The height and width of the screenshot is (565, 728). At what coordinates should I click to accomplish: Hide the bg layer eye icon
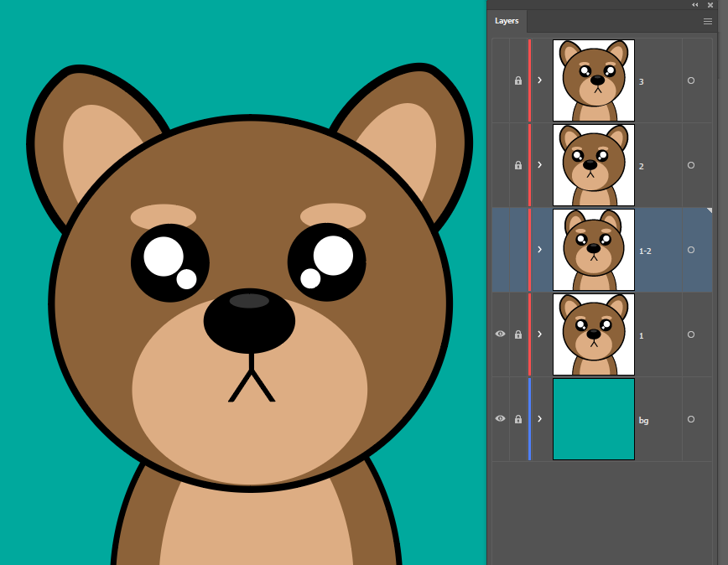point(500,418)
